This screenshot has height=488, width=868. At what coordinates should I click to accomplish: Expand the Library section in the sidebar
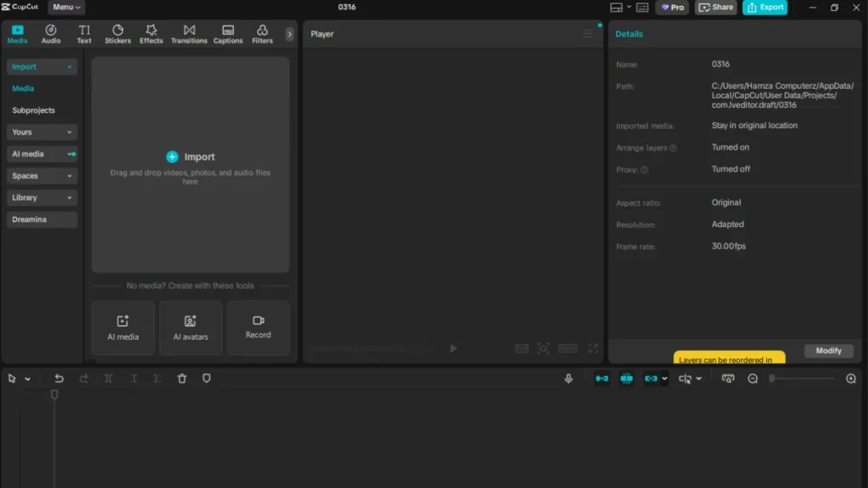[x=42, y=197]
